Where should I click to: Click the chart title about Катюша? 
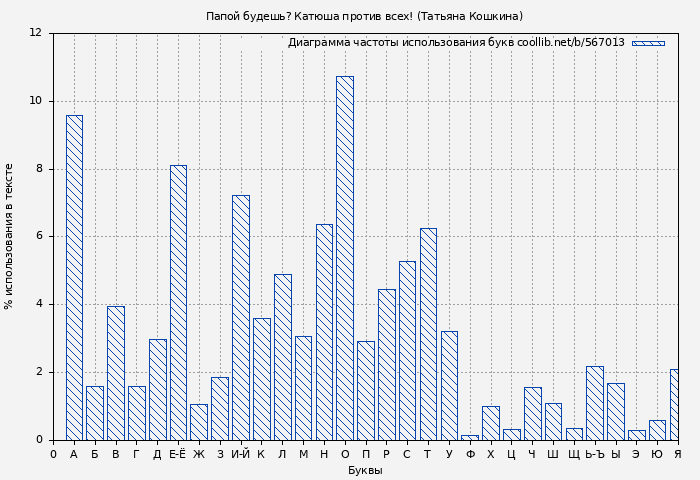pyautogui.click(x=364, y=16)
